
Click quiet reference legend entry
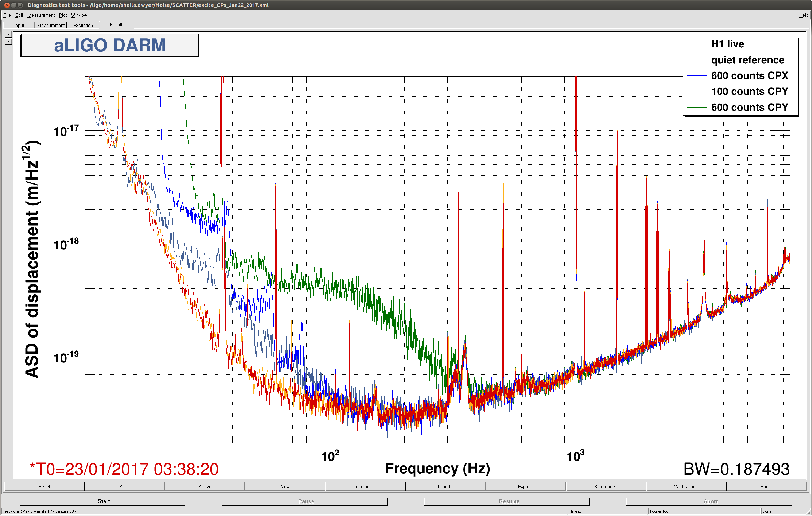coord(747,60)
